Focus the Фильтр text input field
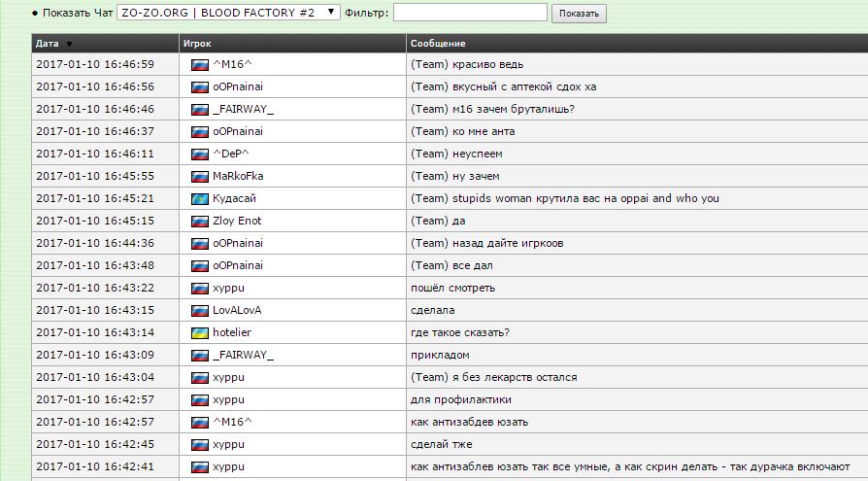Viewport: 868px width, 481px height. tap(470, 13)
